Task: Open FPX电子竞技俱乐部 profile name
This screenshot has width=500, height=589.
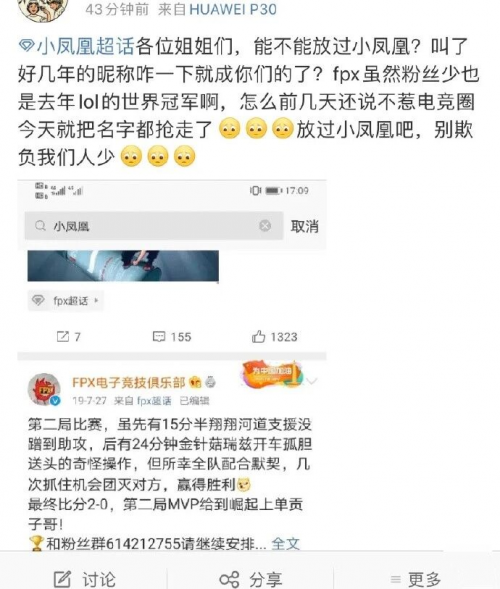Action: tap(129, 382)
